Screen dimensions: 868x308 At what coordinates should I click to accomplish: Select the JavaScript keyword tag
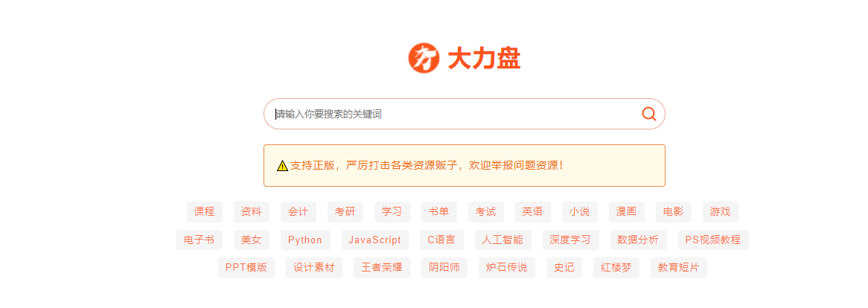(x=374, y=240)
